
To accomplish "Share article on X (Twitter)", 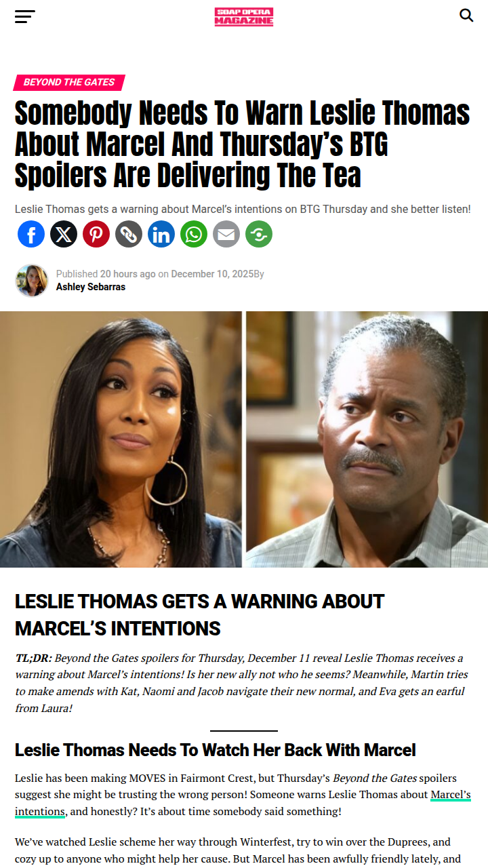I will [x=64, y=234].
